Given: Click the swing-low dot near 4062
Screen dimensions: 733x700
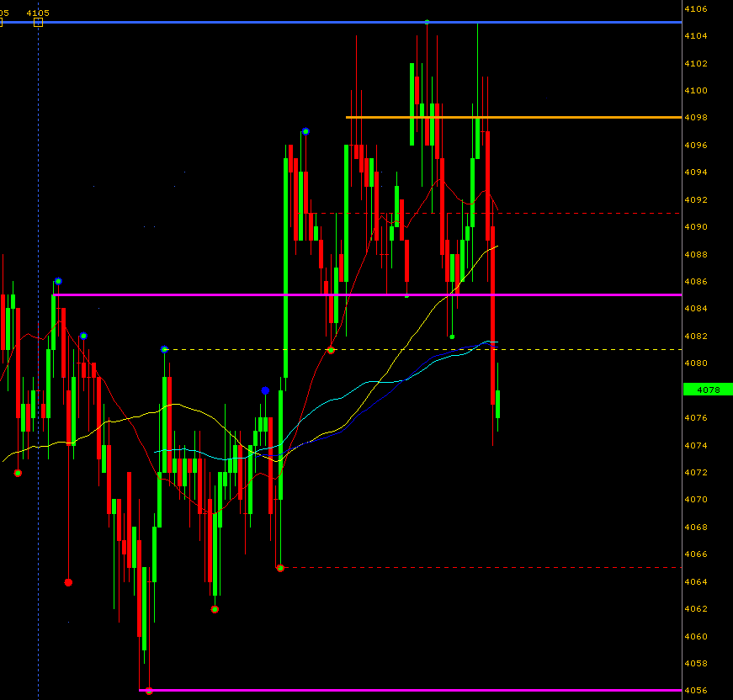Looking at the screenshot, I should (215, 609).
